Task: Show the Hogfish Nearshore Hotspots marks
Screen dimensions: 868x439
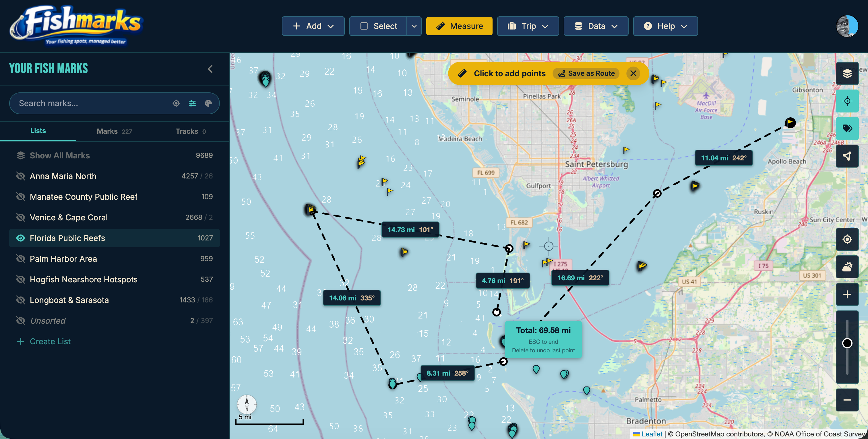Action: [21, 279]
